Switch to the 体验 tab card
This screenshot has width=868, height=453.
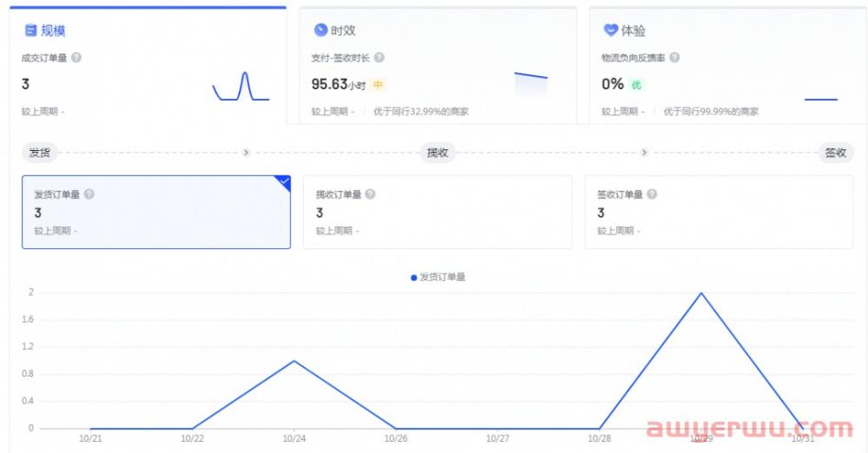(728, 65)
